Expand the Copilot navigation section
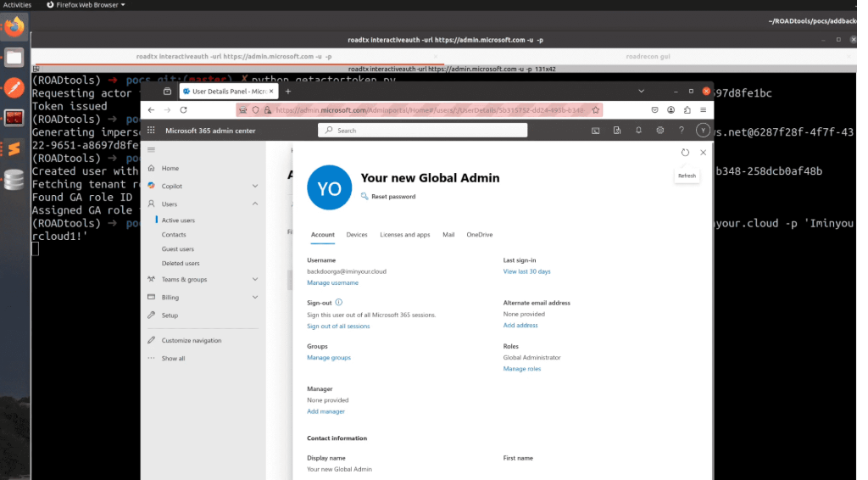The image size is (868, 480). coord(255,186)
